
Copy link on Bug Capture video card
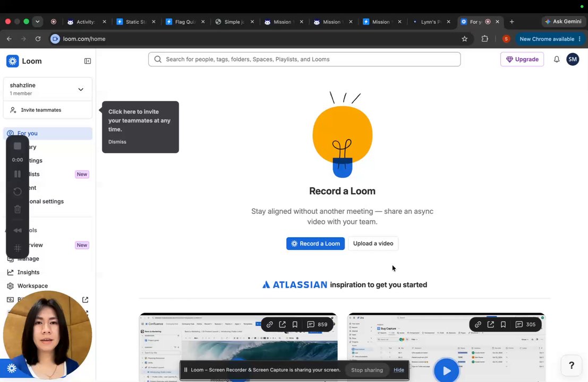point(478,324)
